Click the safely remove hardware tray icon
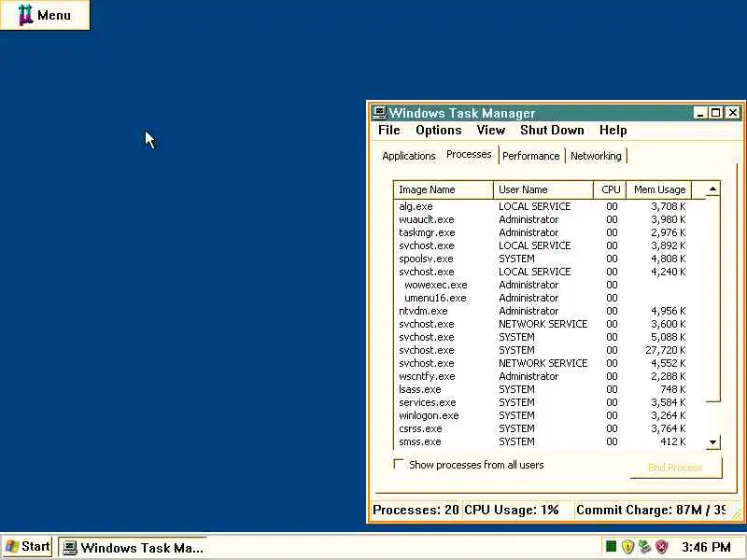 click(644, 547)
